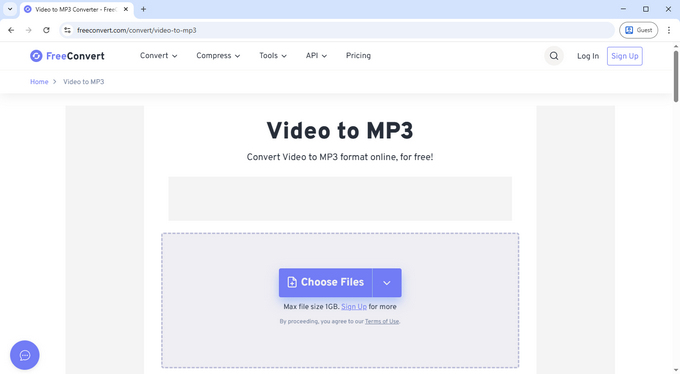Click the Choose Files button
This screenshot has width=680, height=374.
tap(325, 282)
